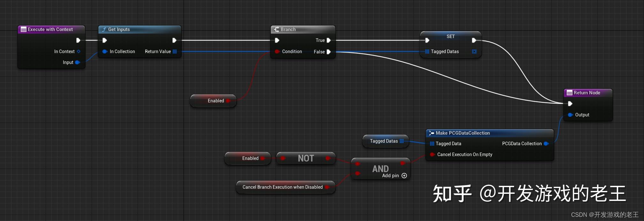Screen dimensions: 644x221
Task: Click the Execute with Context exec output pin
Action: [x=78, y=40]
